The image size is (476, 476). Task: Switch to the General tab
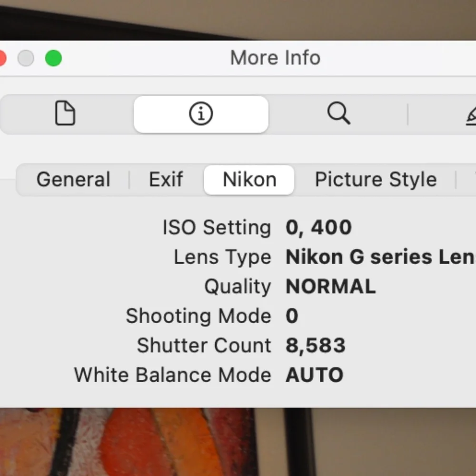[x=73, y=179]
